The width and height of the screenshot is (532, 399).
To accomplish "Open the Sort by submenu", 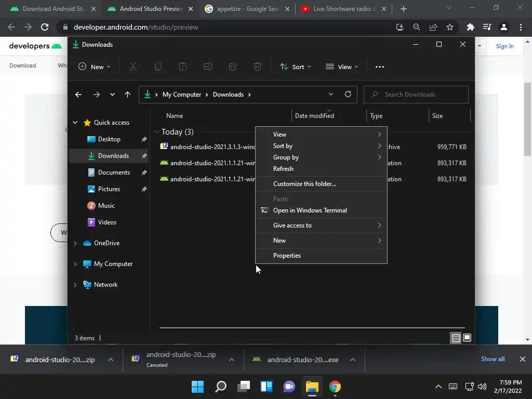I will click(x=321, y=146).
